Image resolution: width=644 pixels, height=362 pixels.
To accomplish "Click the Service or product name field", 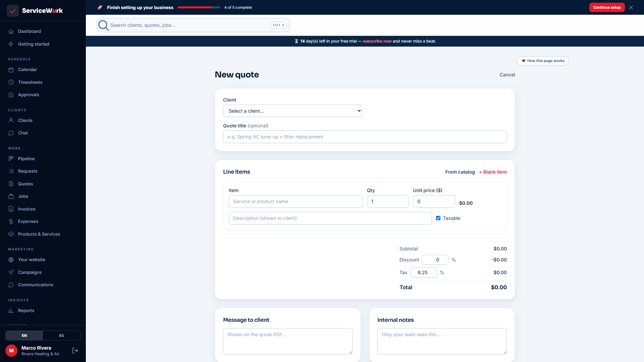I will point(296,201).
